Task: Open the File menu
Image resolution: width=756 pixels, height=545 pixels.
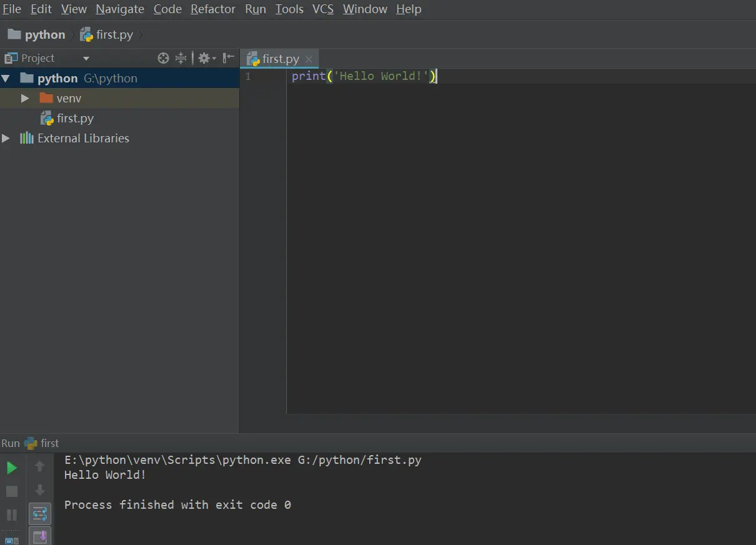Action: [x=12, y=9]
